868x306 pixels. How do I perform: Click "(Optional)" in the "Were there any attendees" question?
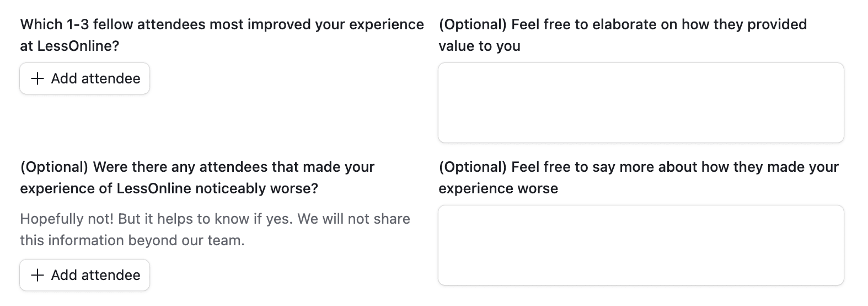pos(54,167)
